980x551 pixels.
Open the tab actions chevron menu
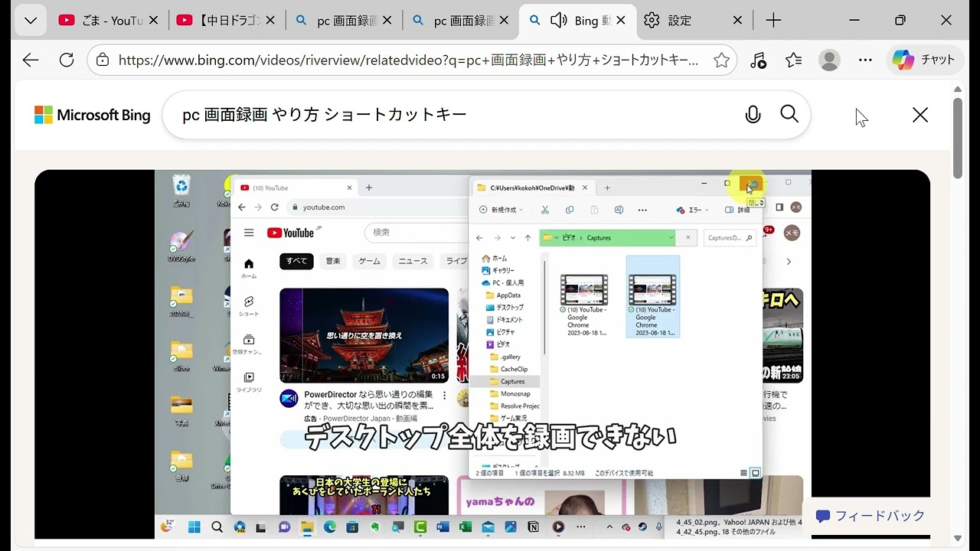(x=31, y=21)
